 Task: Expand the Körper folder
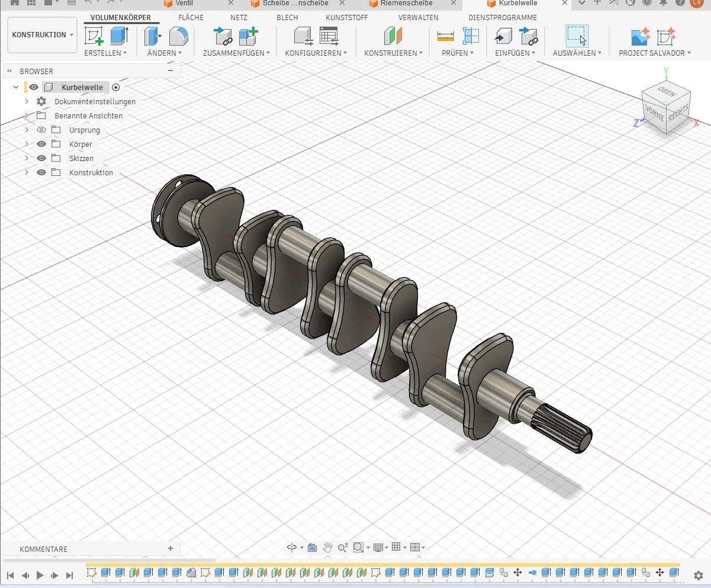(26, 144)
